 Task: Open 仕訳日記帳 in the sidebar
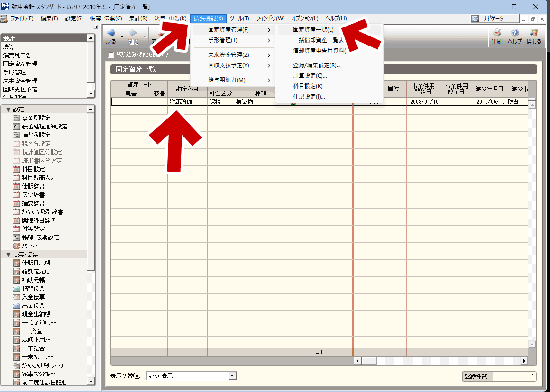pos(36,263)
